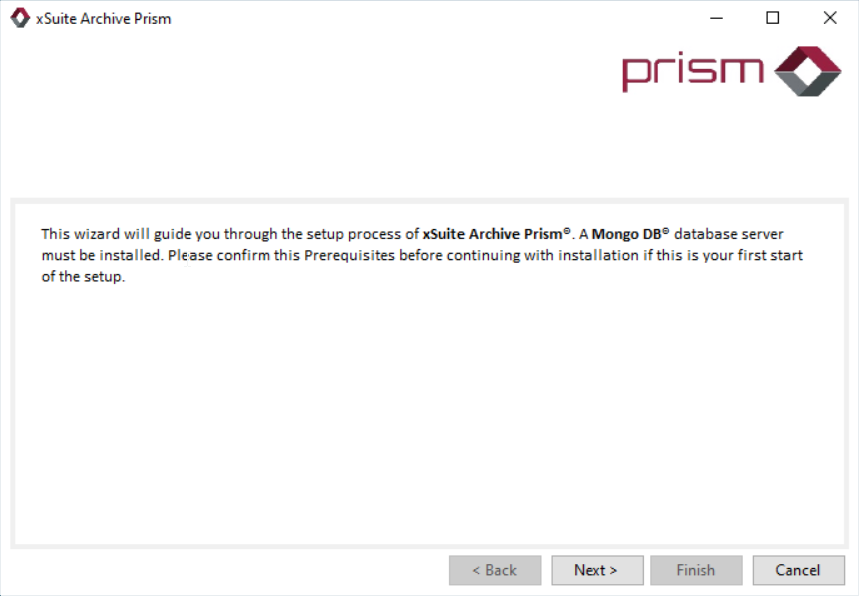The width and height of the screenshot is (859, 596).
Task: Click the prism diamond logo icon
Action: click(x=808, y=70)
